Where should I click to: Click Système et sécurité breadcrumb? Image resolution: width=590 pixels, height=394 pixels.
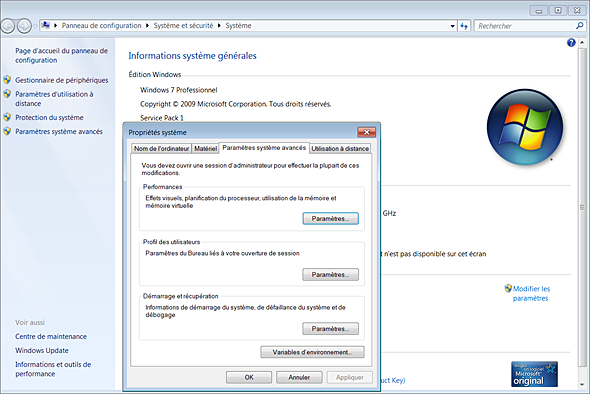point(183,26)
